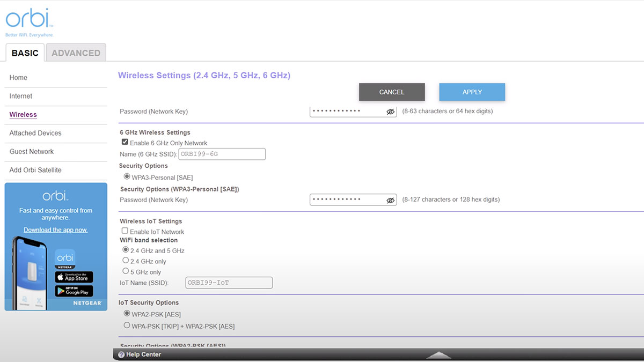Select 2.4 GHz only band
Screen dimensions: 644x362
[x=126, y=261]
